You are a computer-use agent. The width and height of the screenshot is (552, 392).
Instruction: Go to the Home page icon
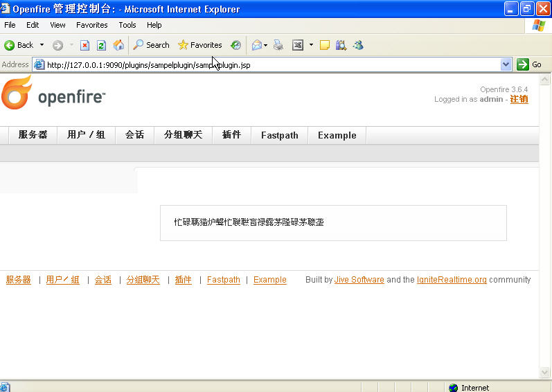118,45
